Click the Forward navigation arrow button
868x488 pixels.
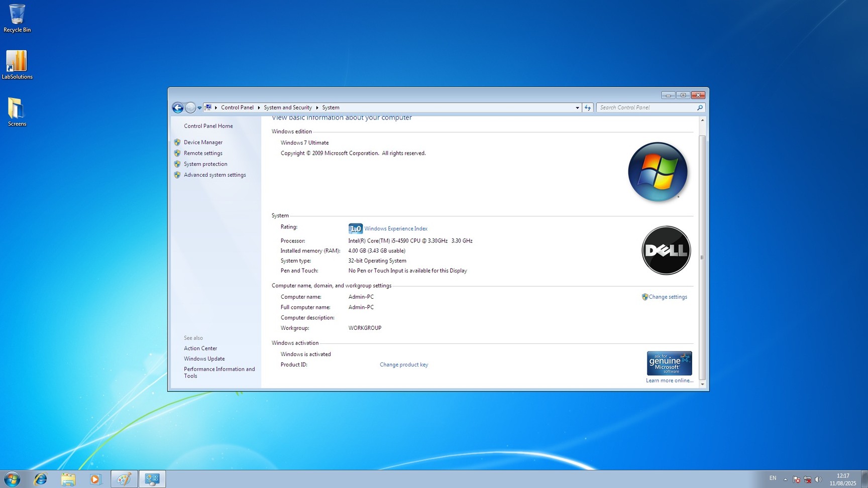pos(190,107)
